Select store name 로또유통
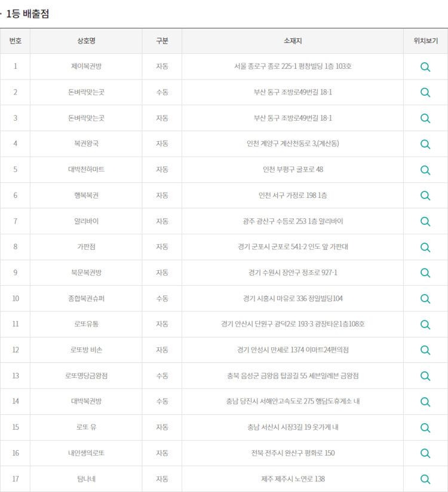Image resolution: width=448 pixels, height=492 pixels. coord(86,324)
